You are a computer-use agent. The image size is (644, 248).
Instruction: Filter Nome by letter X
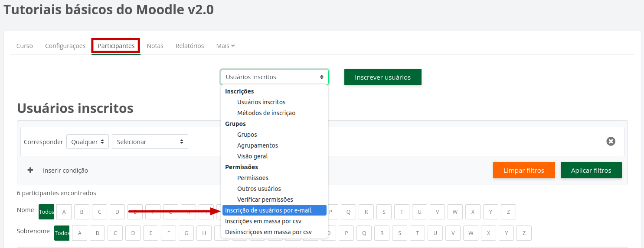point(473,212)
